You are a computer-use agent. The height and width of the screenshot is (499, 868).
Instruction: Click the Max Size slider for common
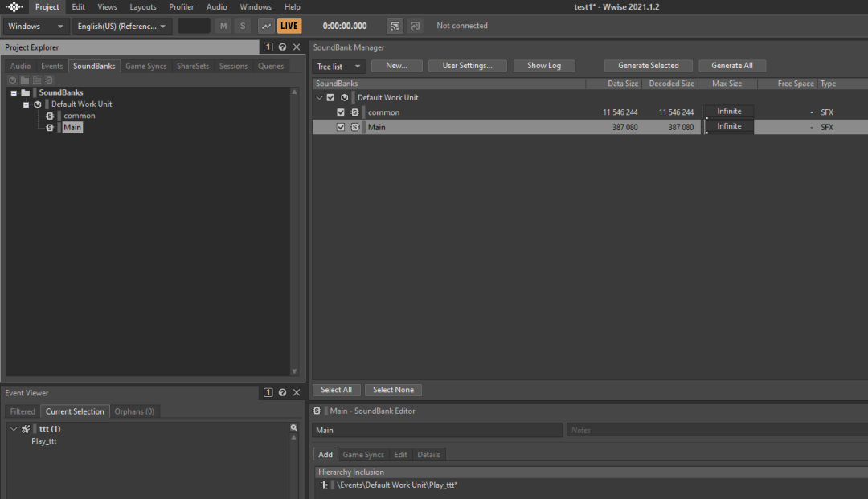[729, 112]
